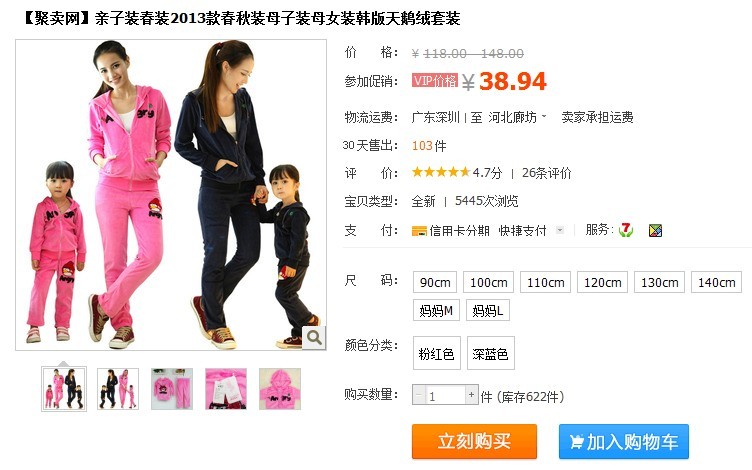
Task: Click the colorful service badge icon
Action: [655, 231]
